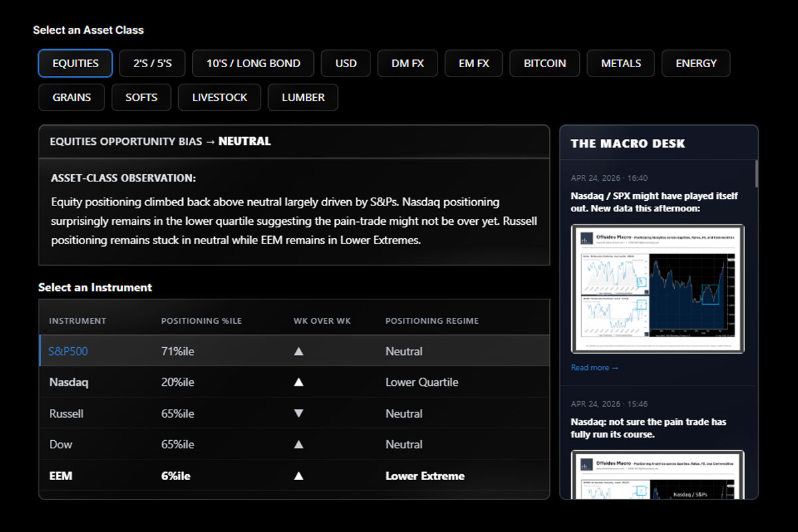The height and width of the screenshot is (532, 798).
Task: Click the 71%ile value for S&P500
Action: 178,351
